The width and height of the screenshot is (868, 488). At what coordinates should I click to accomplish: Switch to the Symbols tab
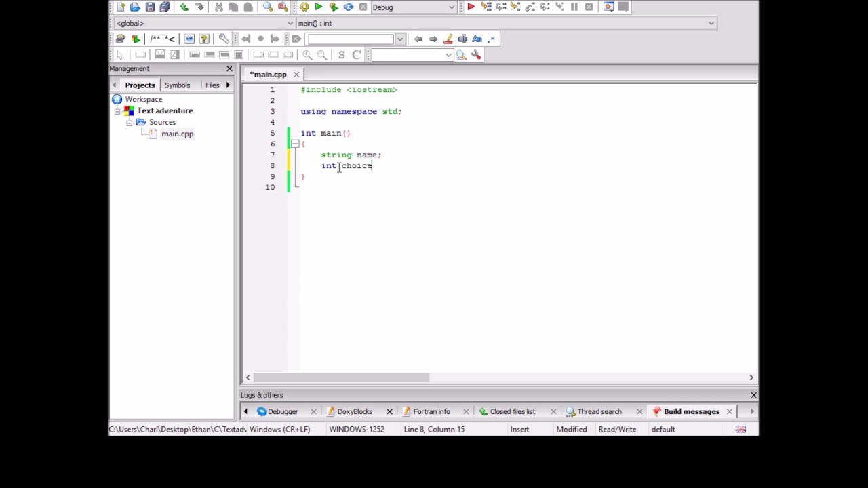(x=177, y=85)
